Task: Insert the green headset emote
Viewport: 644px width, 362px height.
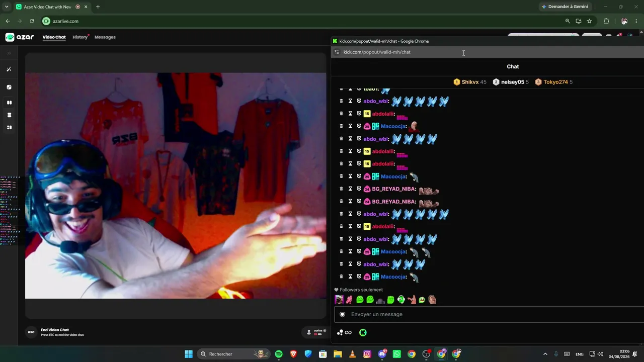Action: point(401,300)
